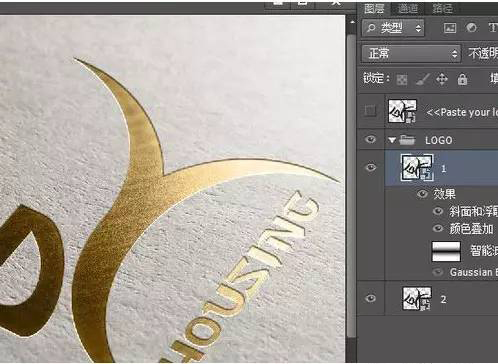Select the layer named 1

pyautogui.click(x=443, y=169)
